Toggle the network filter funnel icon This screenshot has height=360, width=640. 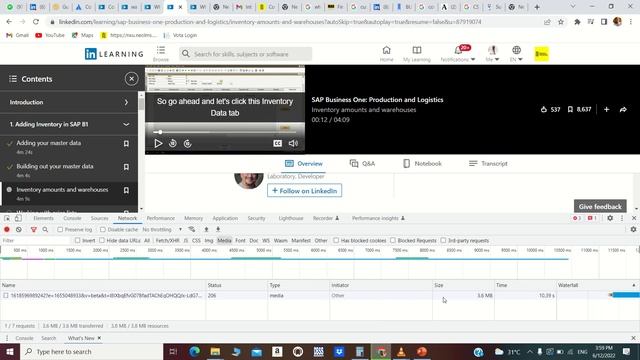click(33, 229)
